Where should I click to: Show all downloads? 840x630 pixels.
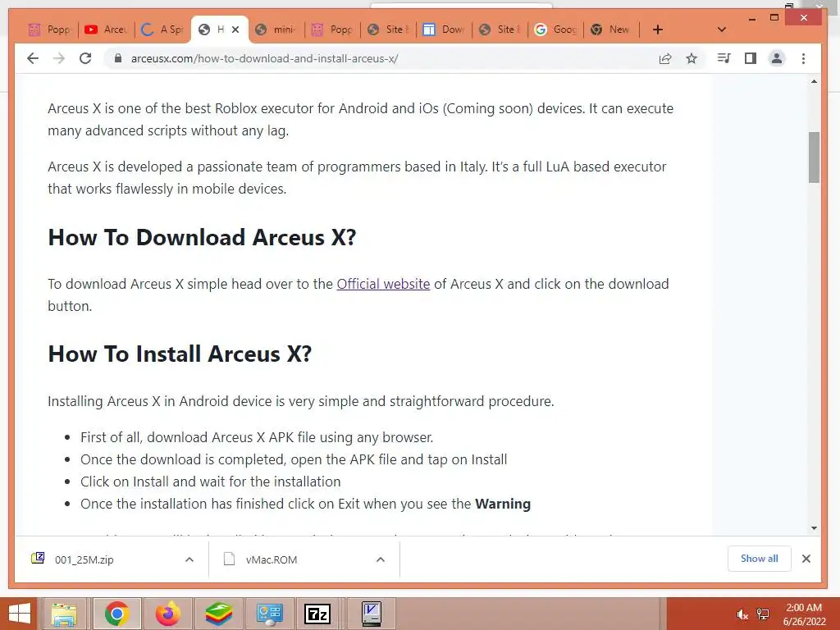759,558
